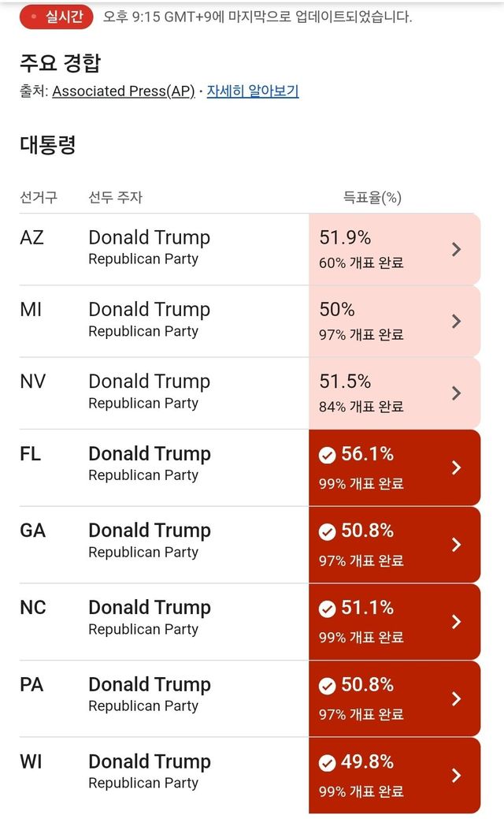Click the 득표율(%) column header

pyautogui.click(x=372, y=197)
